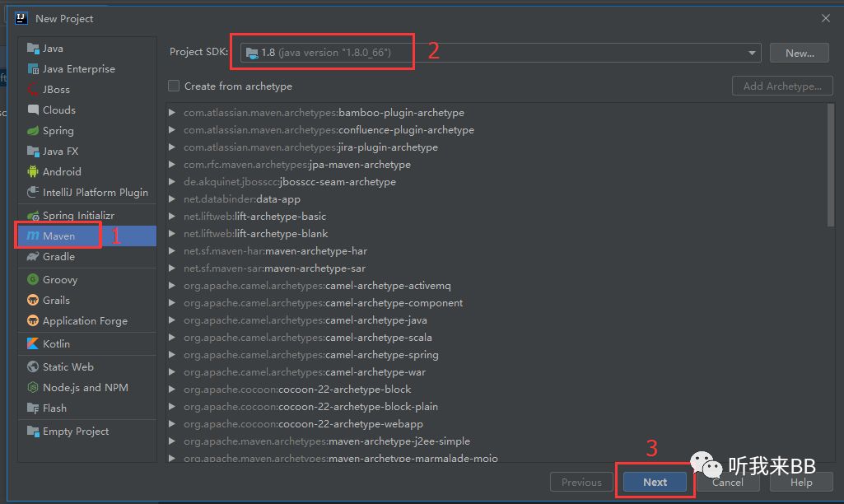Click the IntelliJ logo in title bar
Screen dimensions: 844x504
[x=21, y=18]
